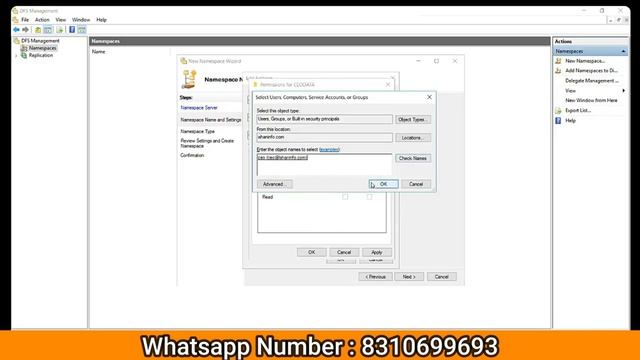Click the Export List icon in Actions pane

click(x=558, y=111)
